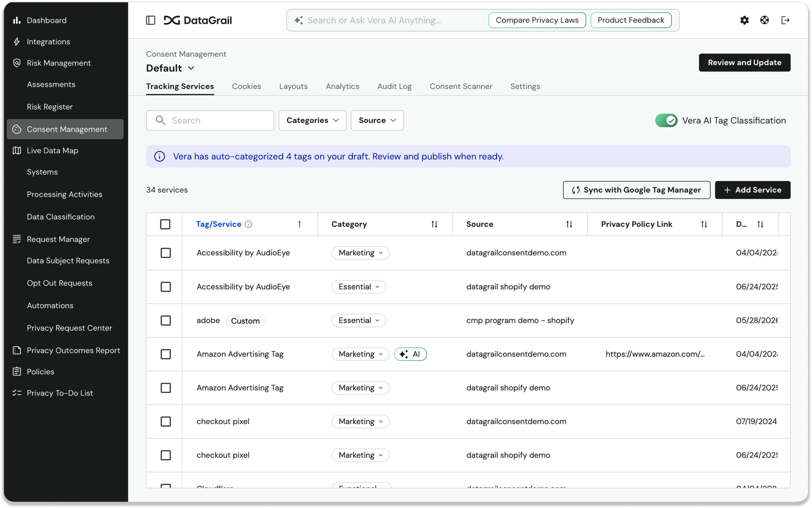Click the Policies clipboard icon

tap(17, 372)
